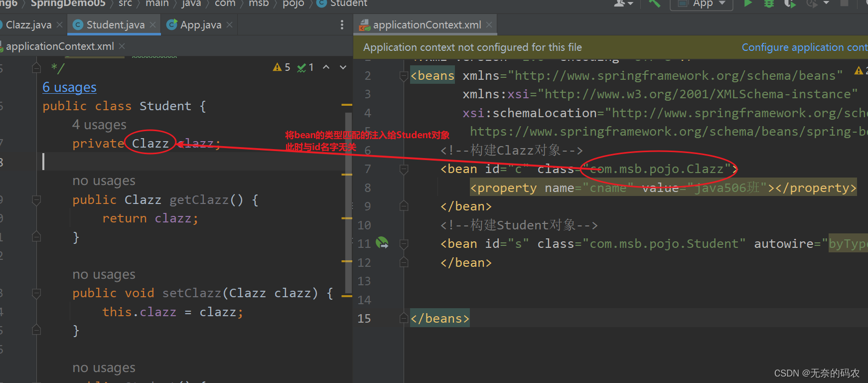Start debugging with the green bug icon
868x383 pixels.
pyautogui.click(x=769, y=3)
